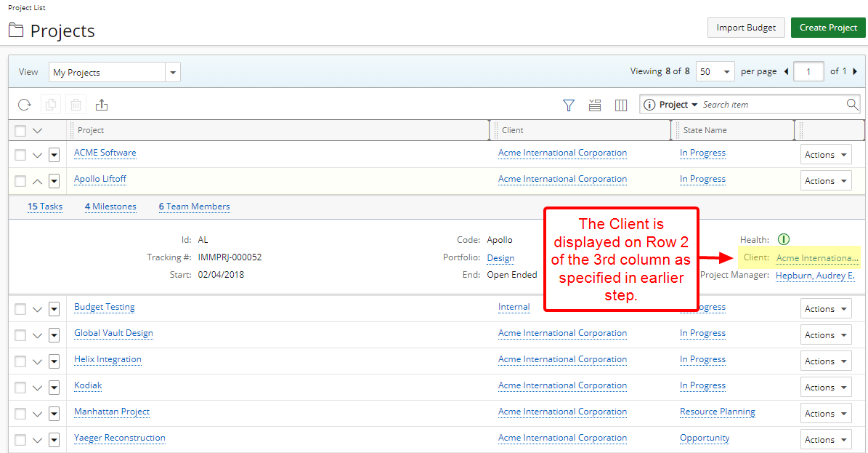This screenshot has height=453, width=868.
Task: Go to next page arrow
Action: point(855,71)
